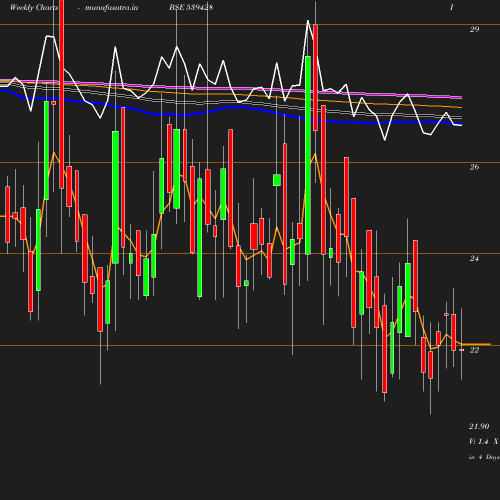
Task: Click the "21.90" last price value
Action: [479, 426]
